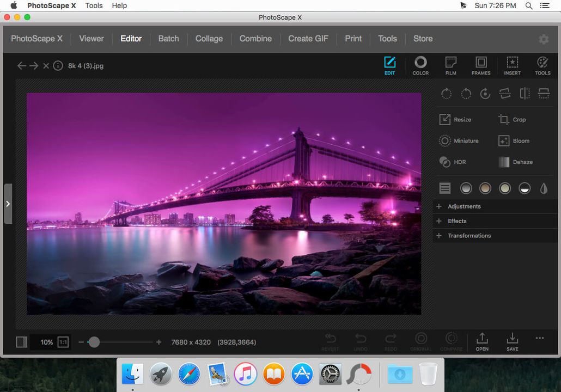Screen dimensions: 561x392
Task: Open the Tools menu in the menu bar
Action: [x=94, y=5]
